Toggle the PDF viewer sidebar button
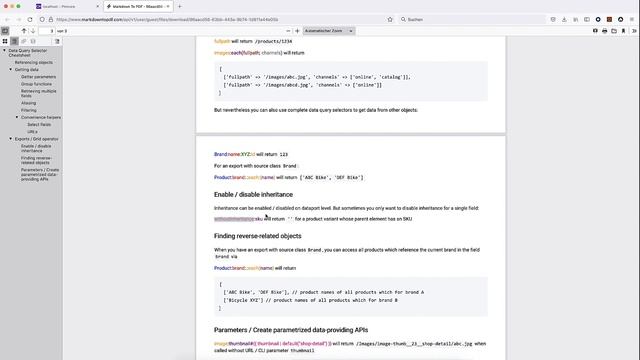The height and width of the screenshot is (360, 640). click(x=5, y=31)
